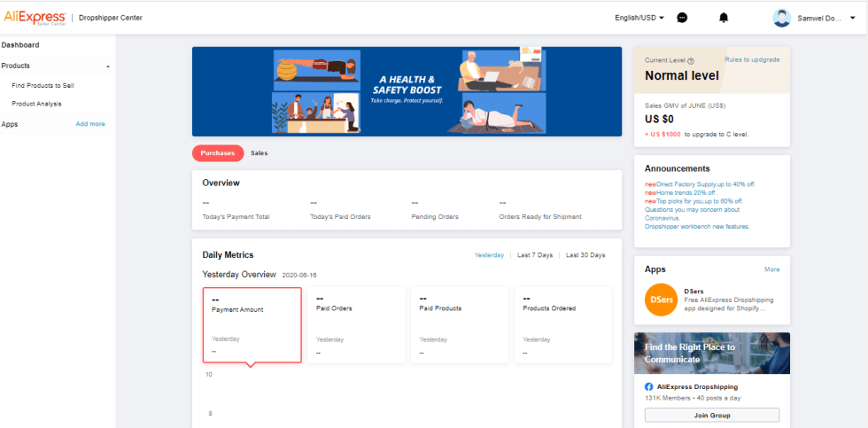
Task: Click the 2020-06-16 date text
Action: pos(299,276)
